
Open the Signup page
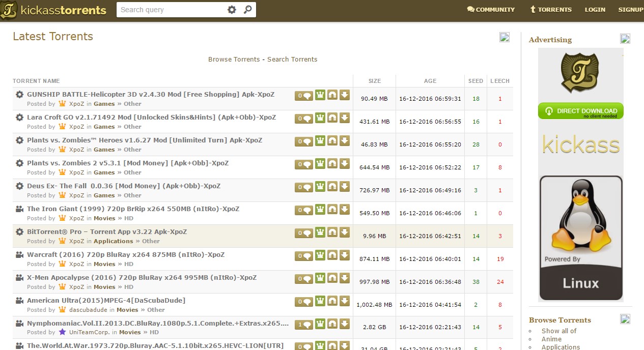(631, 10)
